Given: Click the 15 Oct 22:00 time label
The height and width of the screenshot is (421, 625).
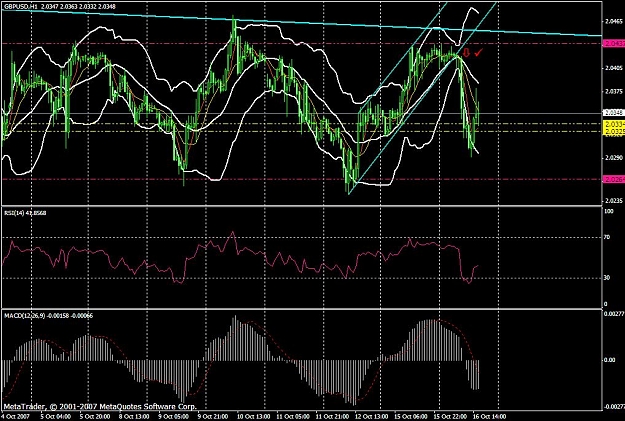Looking at the screenshot, I should pyautogui.click(x=448, y=416).
